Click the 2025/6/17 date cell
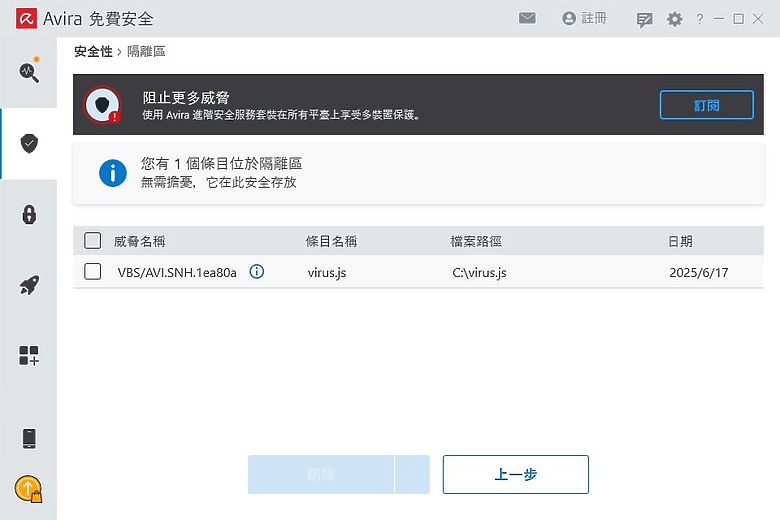 coord(699,273)
